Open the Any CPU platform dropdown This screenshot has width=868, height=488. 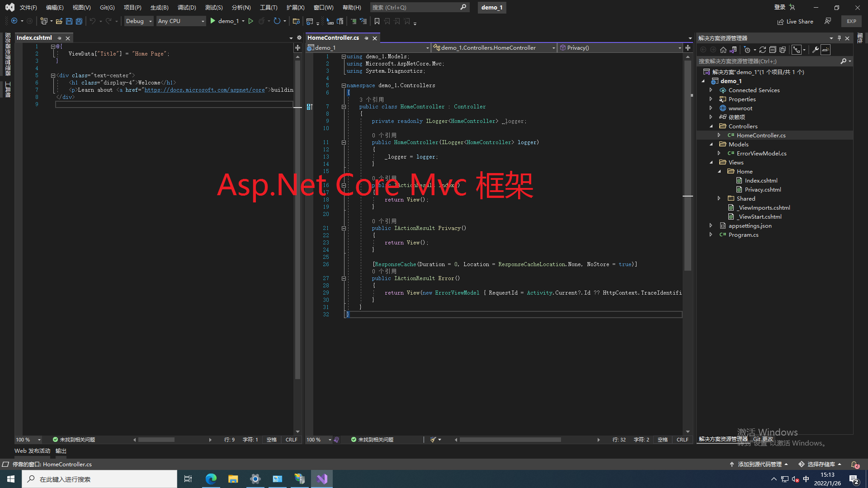point(180,21)
